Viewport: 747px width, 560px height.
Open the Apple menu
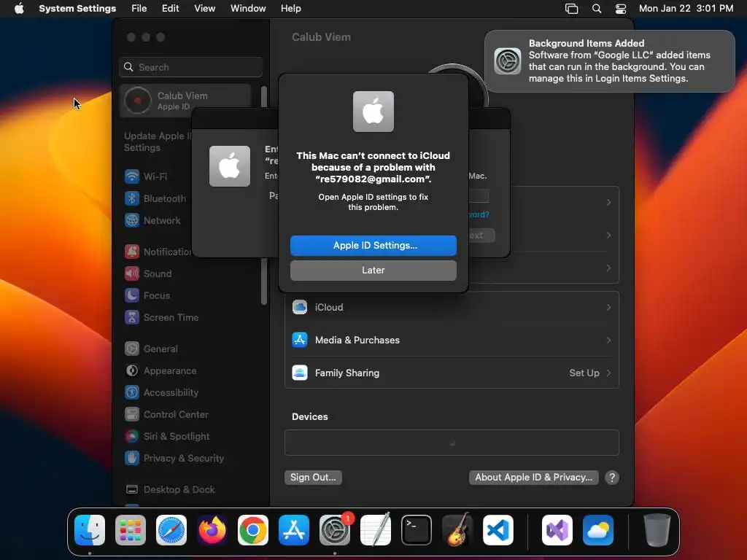pos(19,9)
